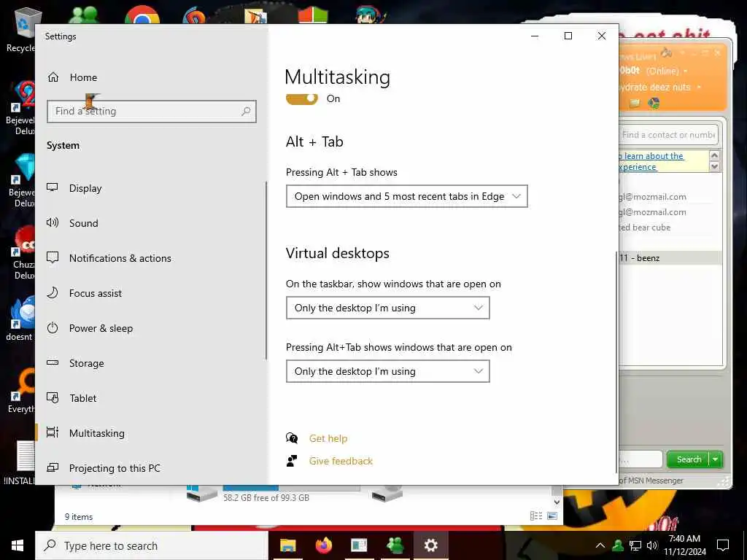Screen dimensions: 747x560
Task: Open Messenger online status dropdown
Action: tap(686, 71)
